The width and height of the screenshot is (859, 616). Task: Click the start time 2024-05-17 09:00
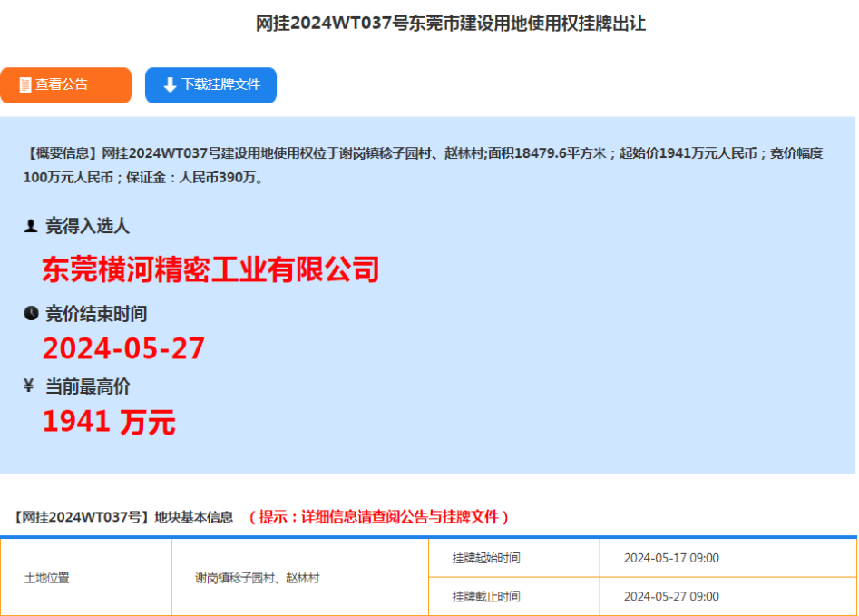[671, 558]
